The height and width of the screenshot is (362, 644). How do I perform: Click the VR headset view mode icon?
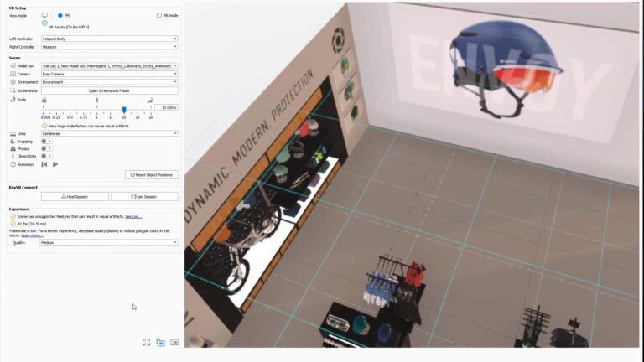[68, 15]
